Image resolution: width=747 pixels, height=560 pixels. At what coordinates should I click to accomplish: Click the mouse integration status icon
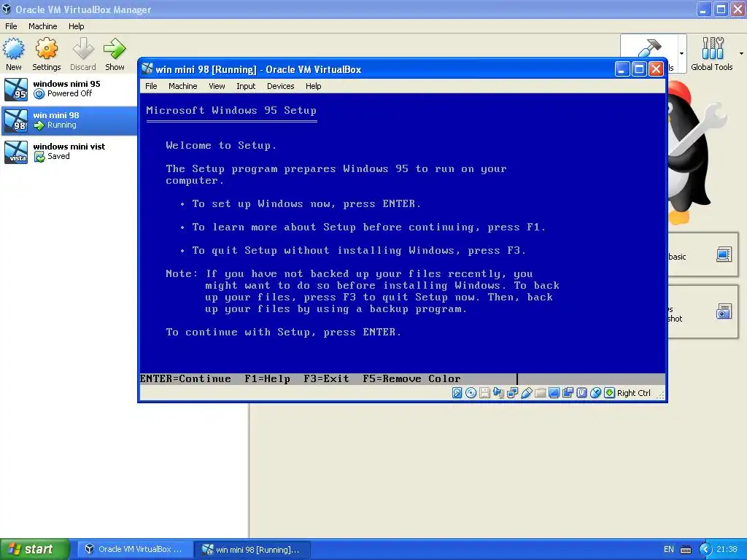tap(595, 393)
